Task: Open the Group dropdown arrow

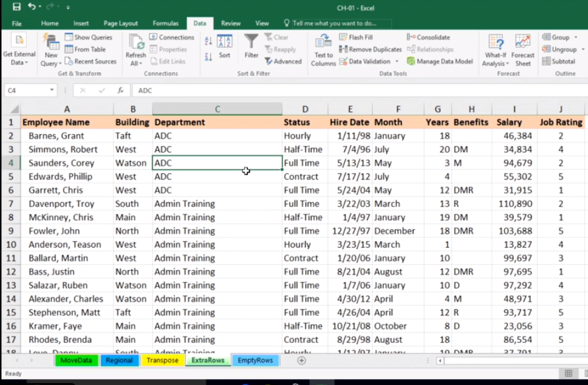Action: pos(576,37)
